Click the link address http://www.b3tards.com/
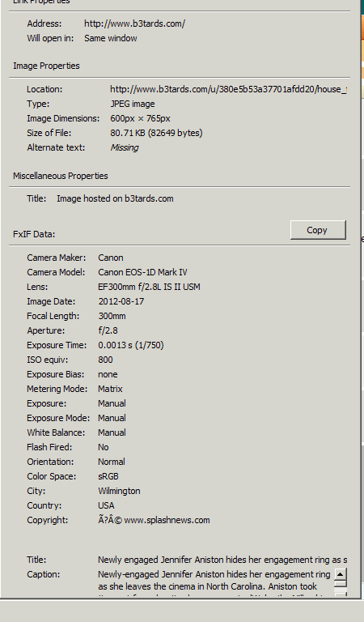The image size is (364, 622). click(134, 23)
